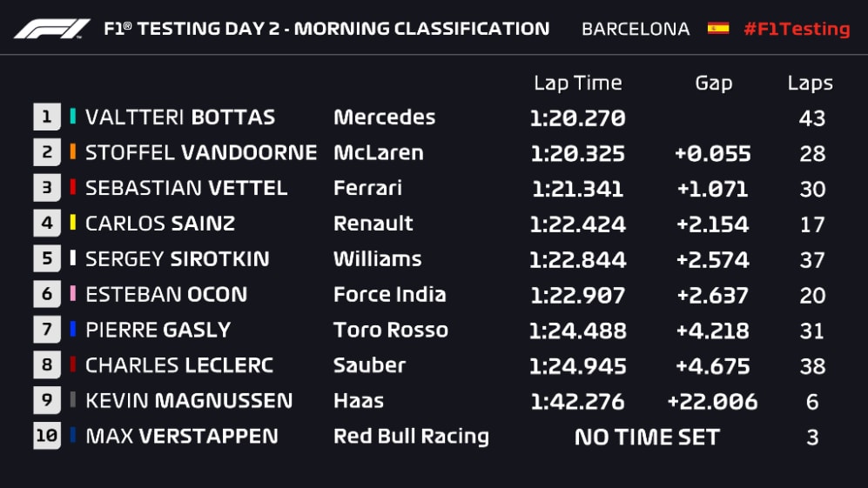Viewport: 868px width, 488px height.
Task: Select Valtteri Bottas driver name
Action: (180, 117)
